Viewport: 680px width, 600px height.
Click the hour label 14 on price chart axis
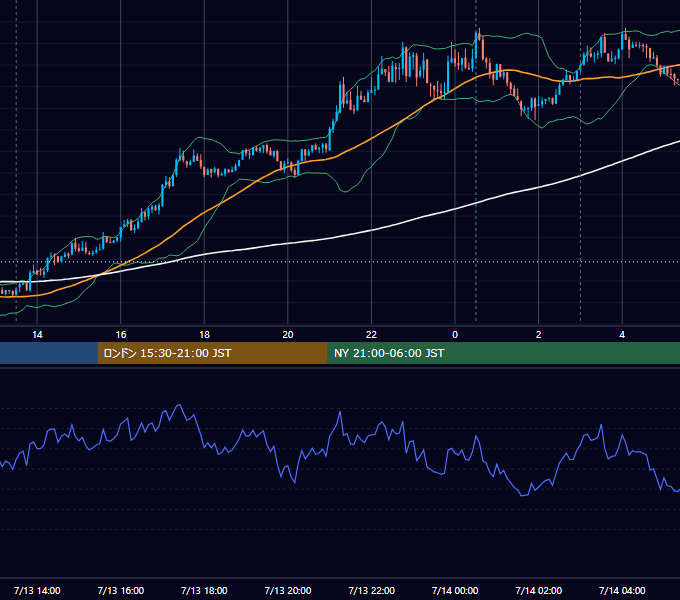[37, 334]
